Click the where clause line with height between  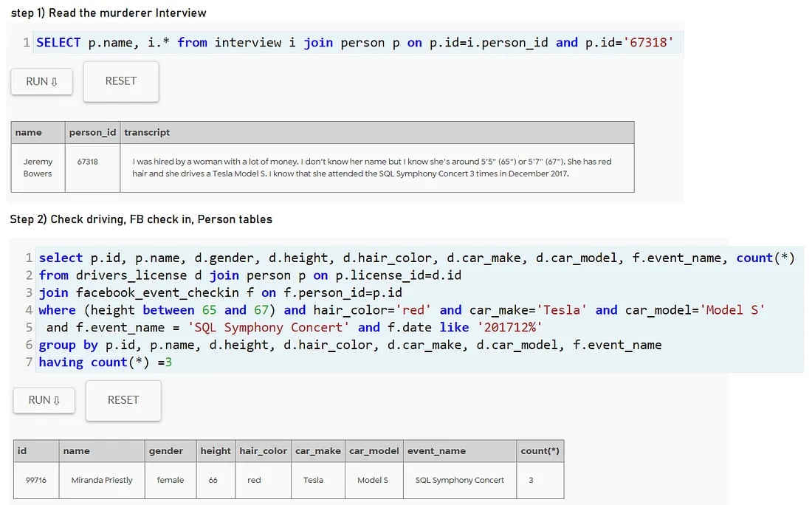(402, 310)
